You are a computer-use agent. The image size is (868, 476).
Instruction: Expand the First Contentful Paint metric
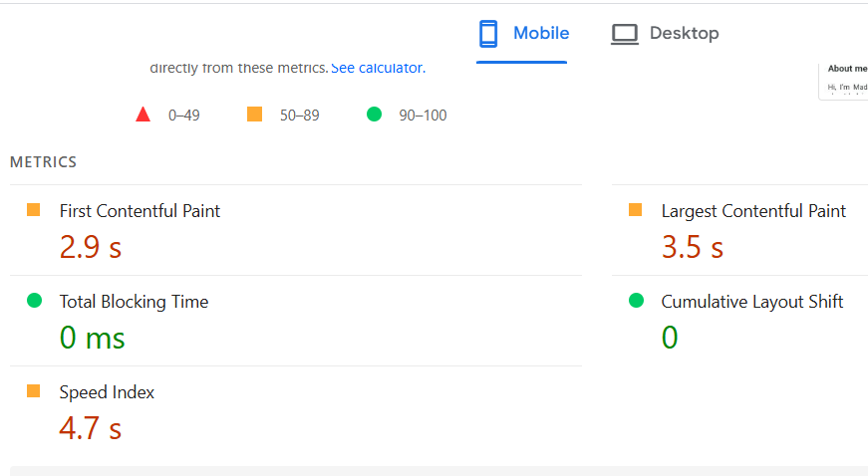(x=140, y=211)
